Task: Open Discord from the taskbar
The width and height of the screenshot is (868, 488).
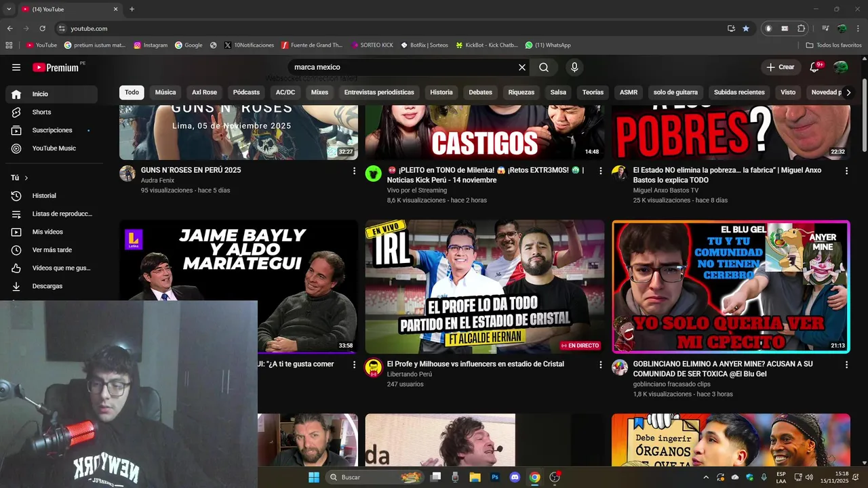Action: pyautogui.click(x=515, y=477)
